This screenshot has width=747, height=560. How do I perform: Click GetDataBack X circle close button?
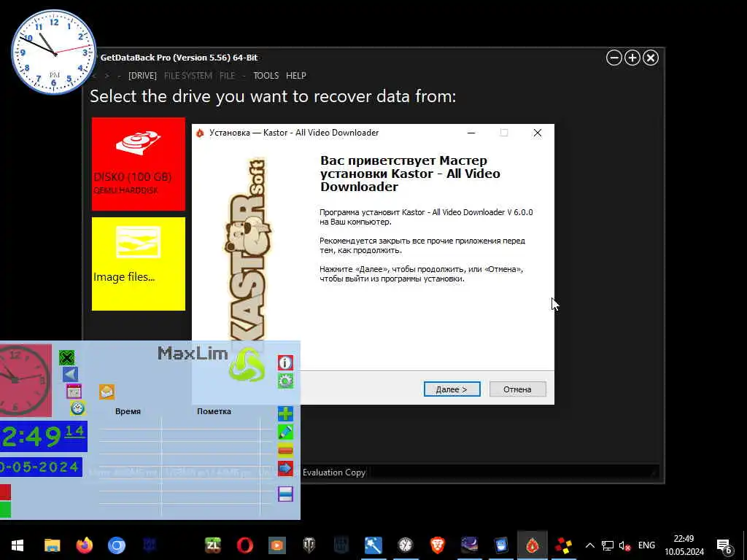pos(651,58)
